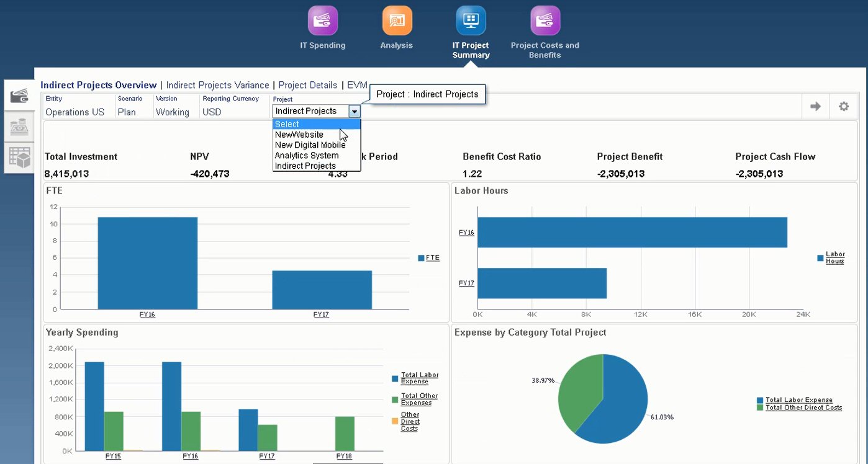Image resolution: width=868 pixels, height=464 pixels.
Task: Click the Entity field Operations US
Action: click(75, 112)
